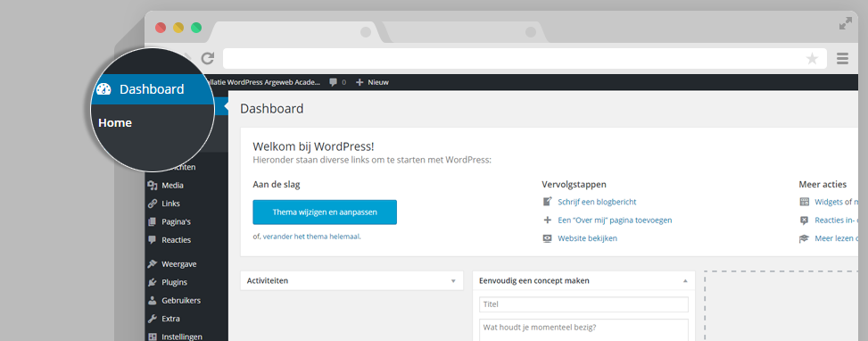Click the Plugins plug icon

coord(153,282)
